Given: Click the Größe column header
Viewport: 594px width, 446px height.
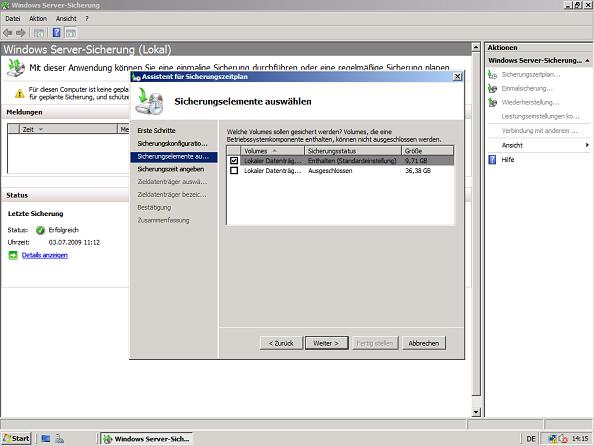Looking at the screenshot, I should pos(427,151).
